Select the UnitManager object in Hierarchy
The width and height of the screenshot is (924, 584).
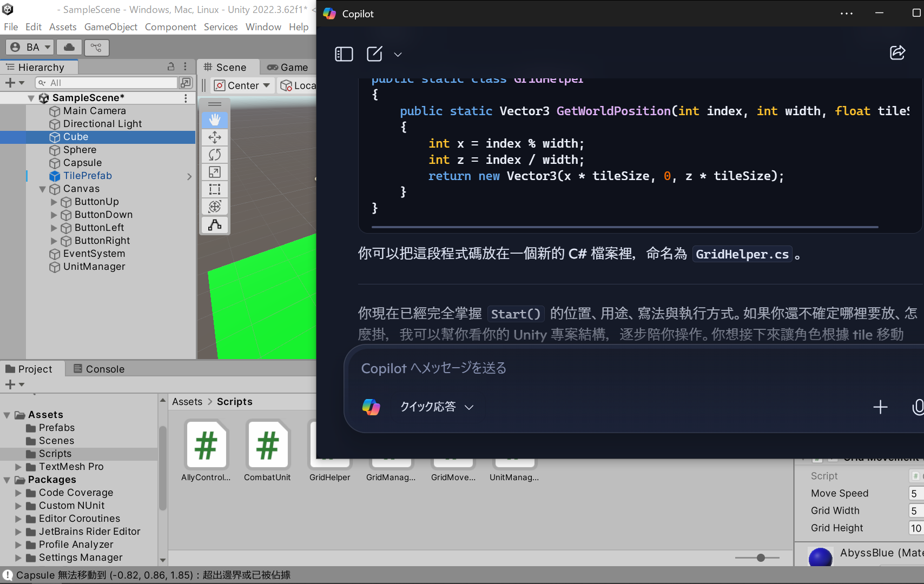[94, 267]
